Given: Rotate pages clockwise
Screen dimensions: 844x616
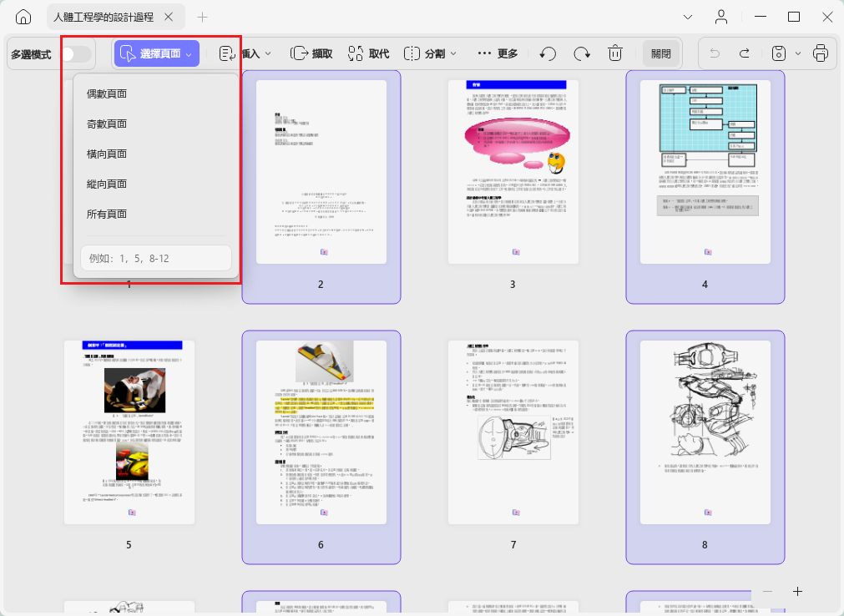Looking at the screenshot, I should [x=582, y=53].
